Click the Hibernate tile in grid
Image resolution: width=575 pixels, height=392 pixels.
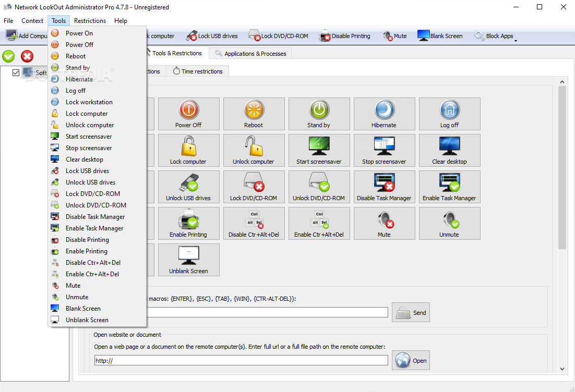pyautogui.click(x=385, y=114)
